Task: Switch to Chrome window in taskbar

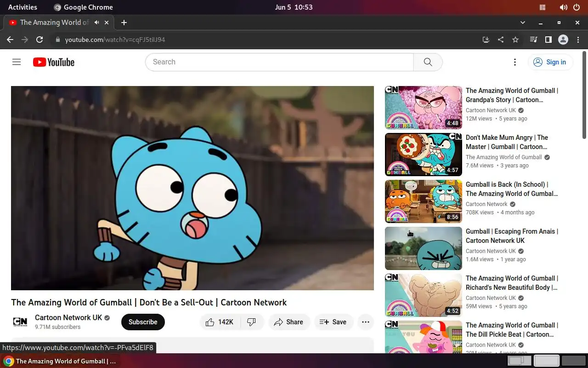Action: pyautogui.click(x=60, y=361)
